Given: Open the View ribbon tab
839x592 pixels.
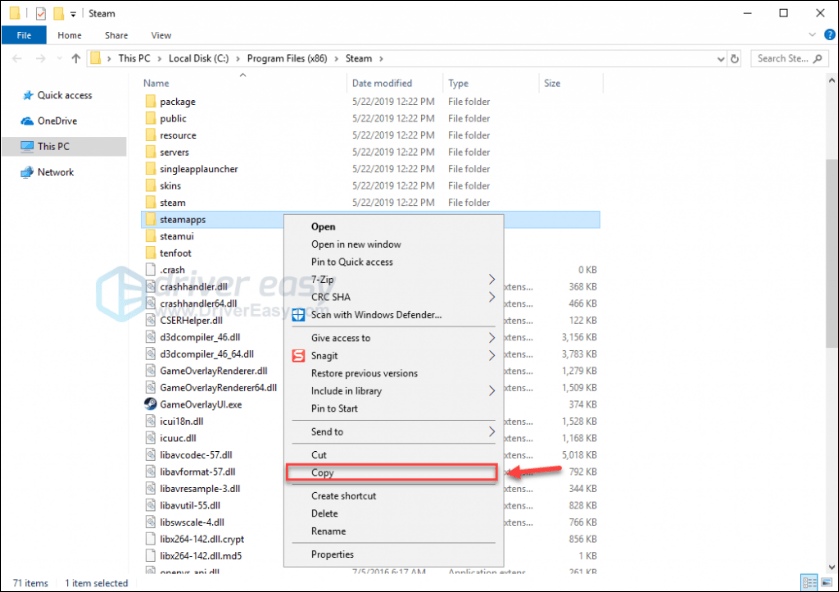Looking at the screenshot, I should (x=161, y=35).
